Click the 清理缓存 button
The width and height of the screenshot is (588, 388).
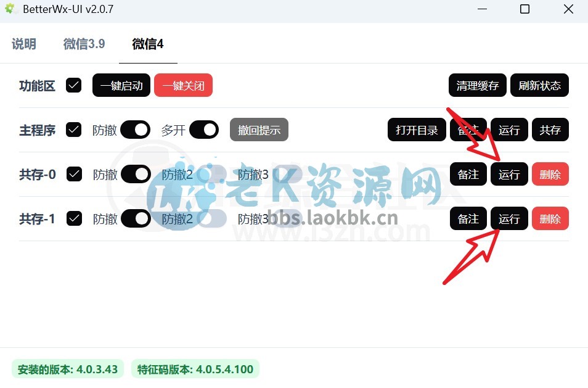[x=478, y=85]
